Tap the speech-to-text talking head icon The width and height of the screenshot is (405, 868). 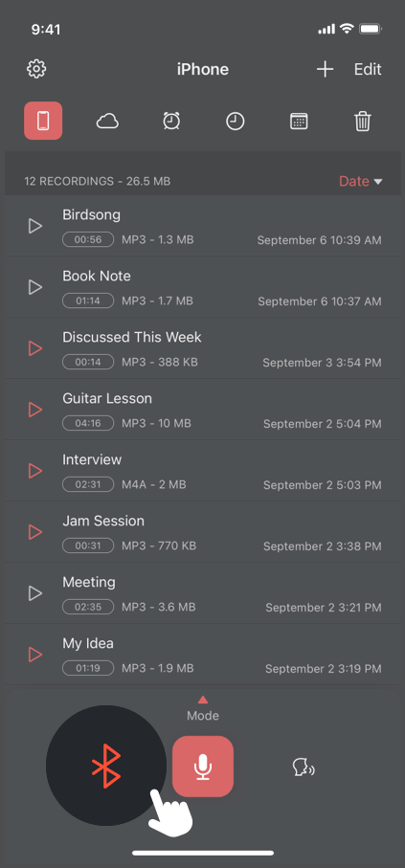pos(304,767)
